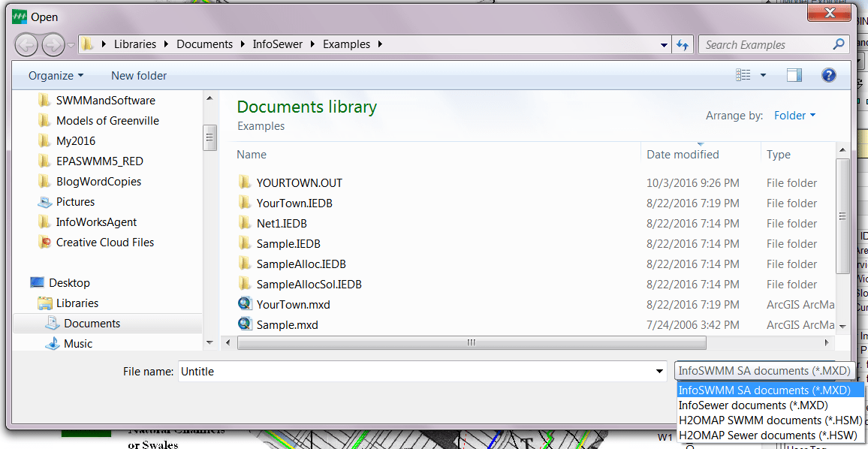Sort by the Date modified column header
The width and height of the screenshot is (868, 449).
(683, 155)
